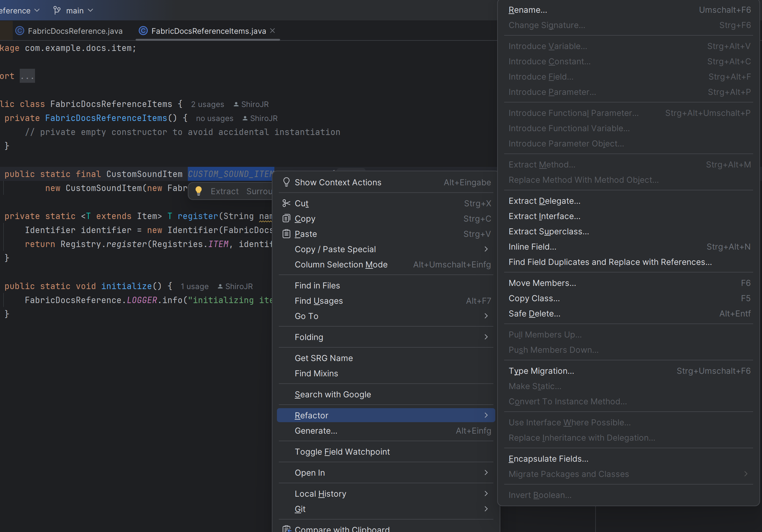Click the class icon on FabricDocsReferenceItems.java tab

click(x=143, y=31)
